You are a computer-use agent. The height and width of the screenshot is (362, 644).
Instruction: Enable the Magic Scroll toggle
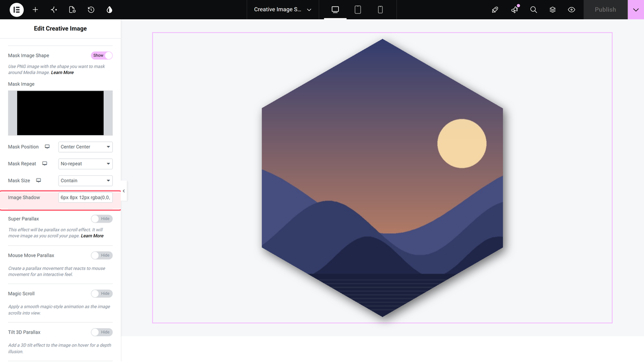coord(101,293)
